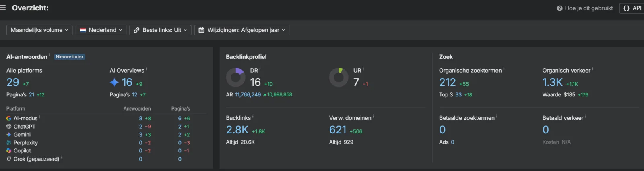Click the API button
644x171 pixels.
point(632,8)
